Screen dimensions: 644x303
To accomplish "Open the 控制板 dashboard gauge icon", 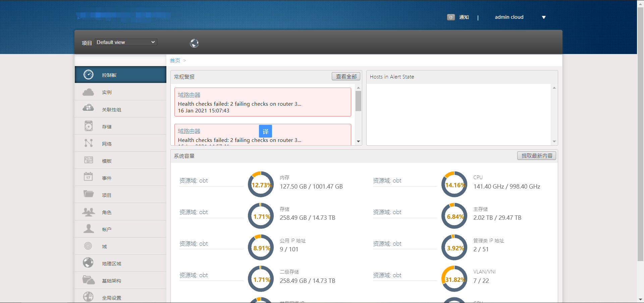I will coord(89,74).
